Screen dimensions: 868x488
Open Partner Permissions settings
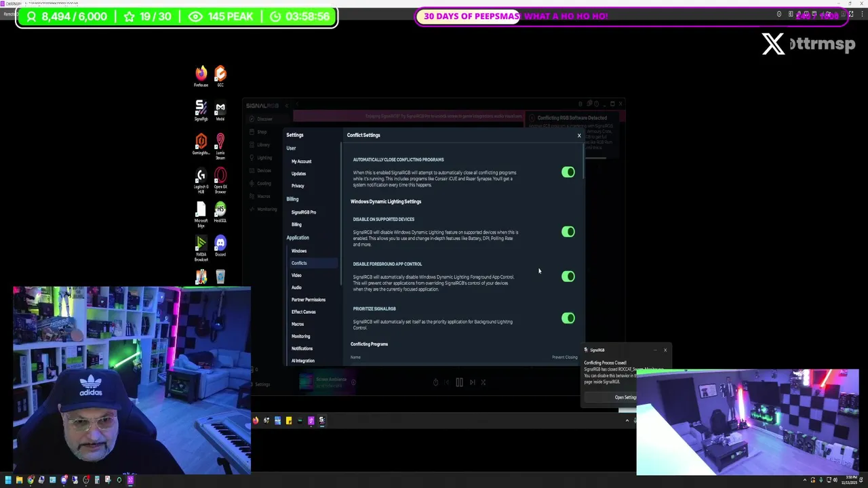309,300
